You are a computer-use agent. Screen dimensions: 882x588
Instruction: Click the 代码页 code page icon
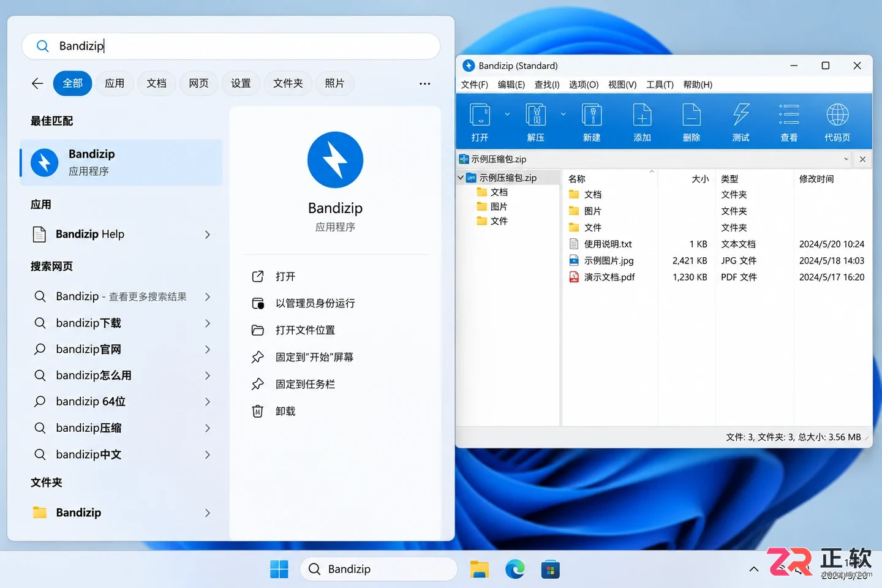pos(837,115)
